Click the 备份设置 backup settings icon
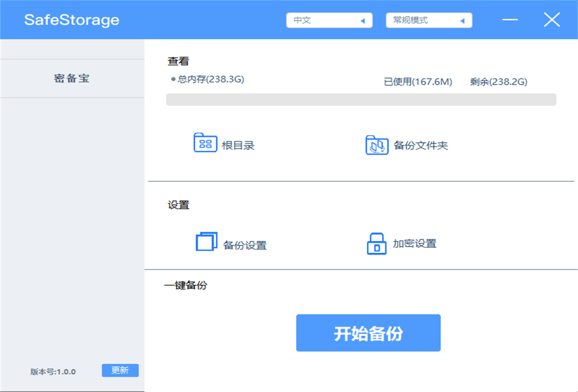This screenshot has width=578, height=392. pyautogui.click(x=206, y=242)
